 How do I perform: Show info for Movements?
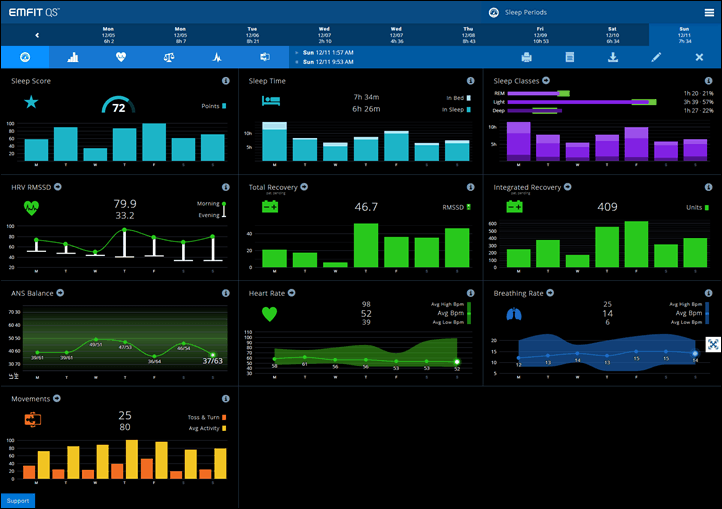226,398
